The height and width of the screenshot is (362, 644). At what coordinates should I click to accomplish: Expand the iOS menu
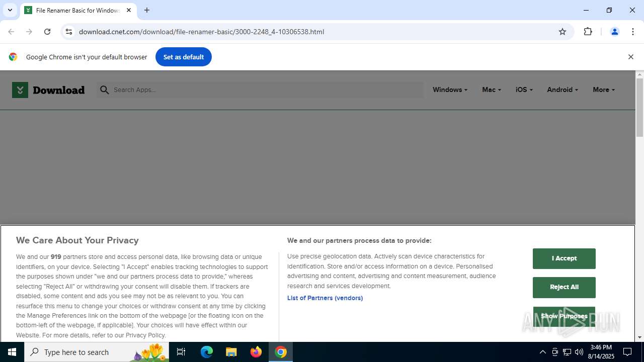point(524,89)
